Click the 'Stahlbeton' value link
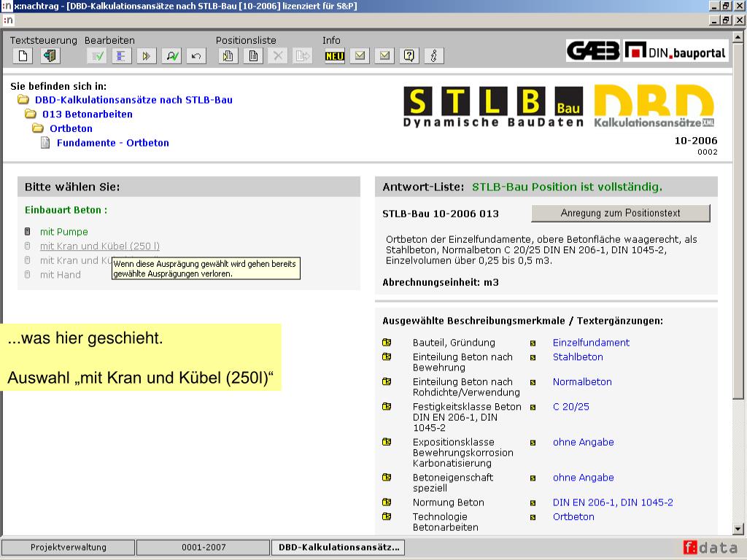 click(x=578, y=357)
